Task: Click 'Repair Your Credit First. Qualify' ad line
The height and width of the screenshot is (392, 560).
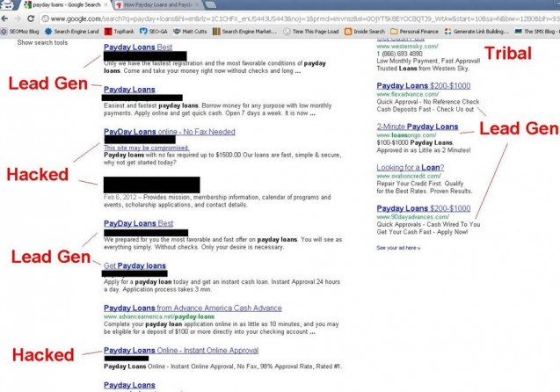Action: point(420,184)
